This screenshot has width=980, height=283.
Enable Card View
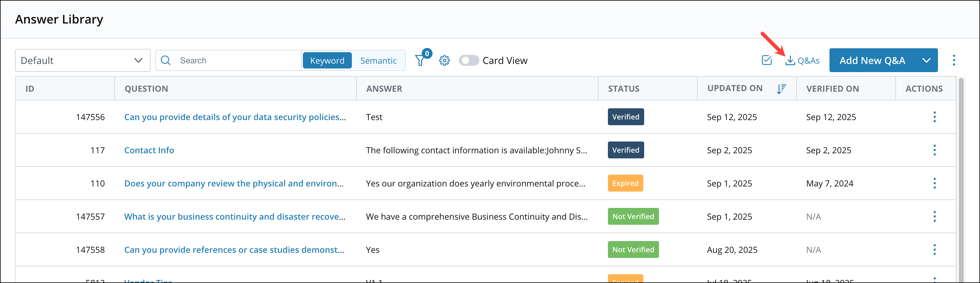click(469, 60)
